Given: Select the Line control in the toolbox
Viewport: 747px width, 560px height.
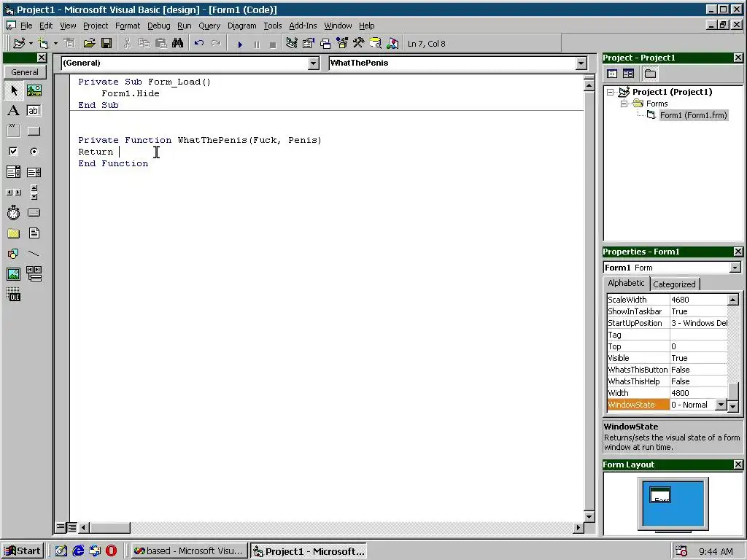Looking at the screenshot, I should click(34, 254).
